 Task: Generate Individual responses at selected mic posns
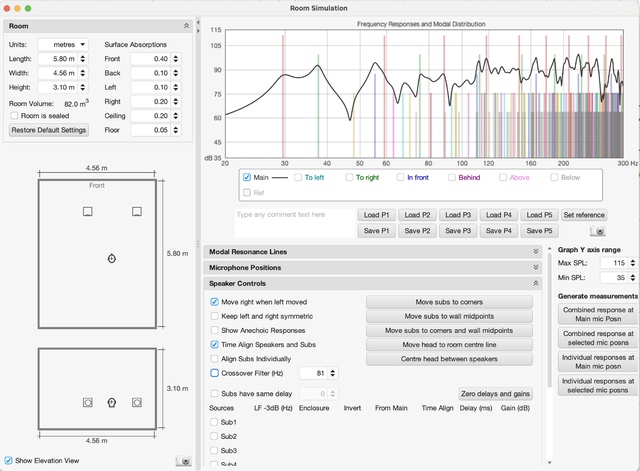click(598, 385)
